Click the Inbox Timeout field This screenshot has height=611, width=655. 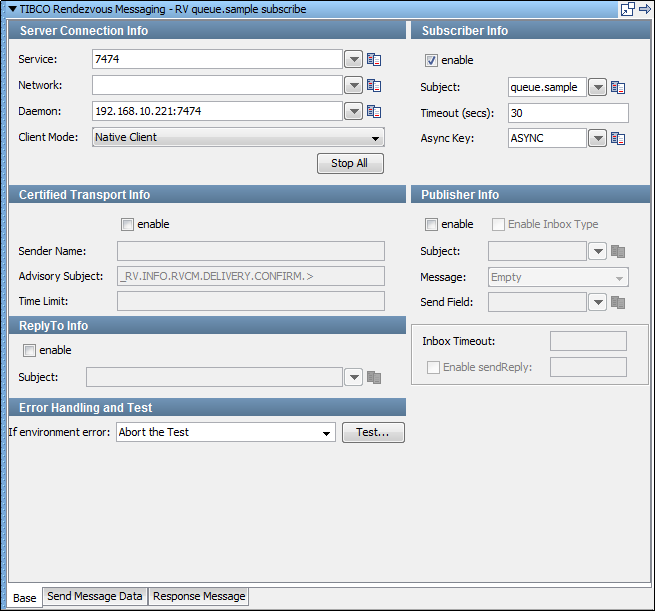pyautogui.click(x=588, y=341)
